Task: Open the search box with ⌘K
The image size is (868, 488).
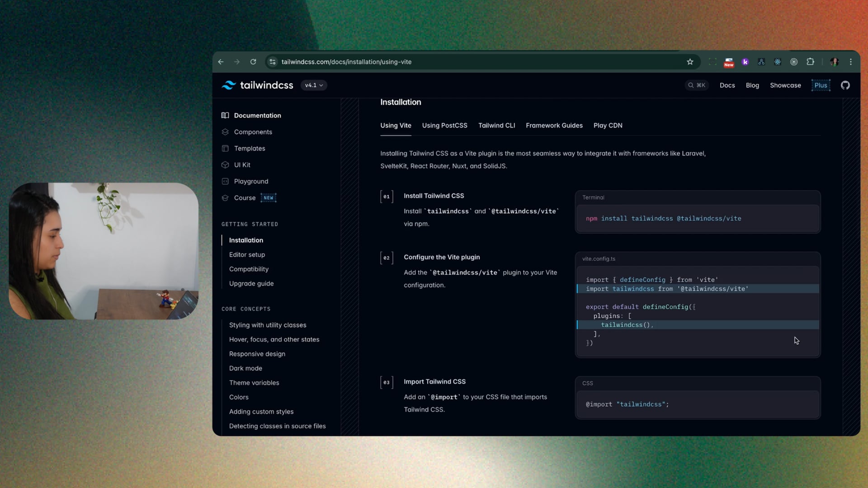Action: 696,85
